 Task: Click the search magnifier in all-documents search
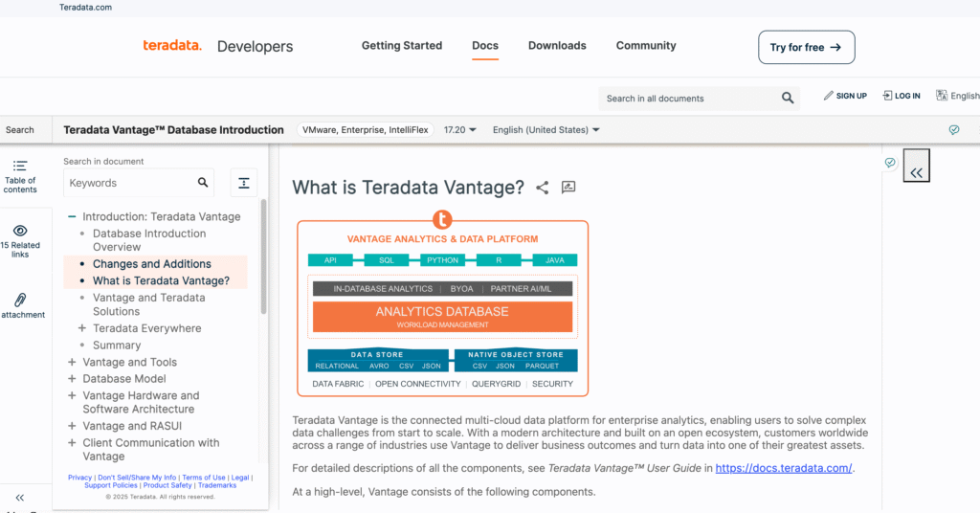(788, 98)
